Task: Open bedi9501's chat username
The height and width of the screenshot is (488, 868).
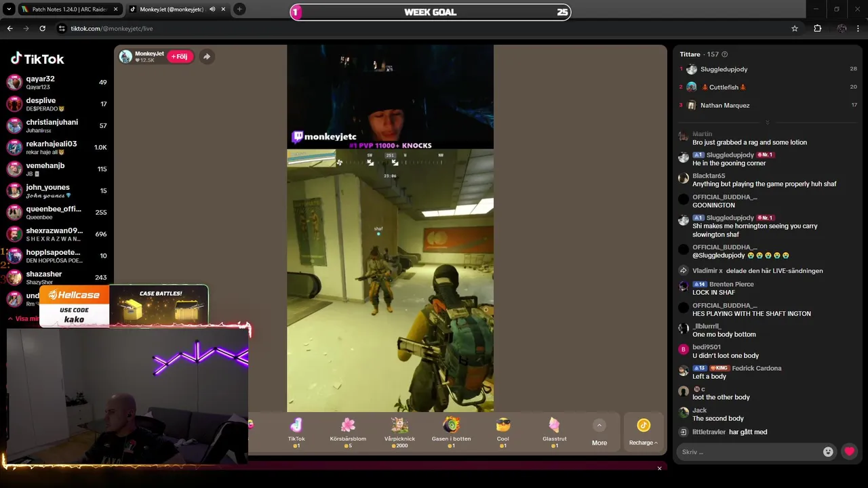Action: tap(706, 348)
